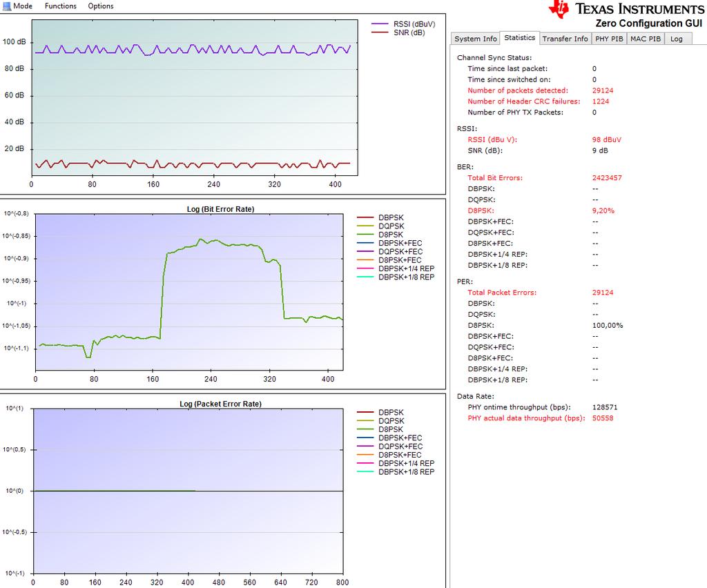Image resolution: width=707 pixels, height=588 pixels.
Task: Show the MAC PIB tab
Action: click(646, 39)
